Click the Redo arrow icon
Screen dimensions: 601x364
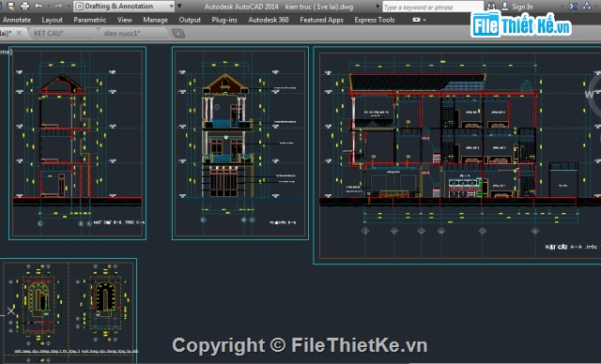(x=58, y=7)
